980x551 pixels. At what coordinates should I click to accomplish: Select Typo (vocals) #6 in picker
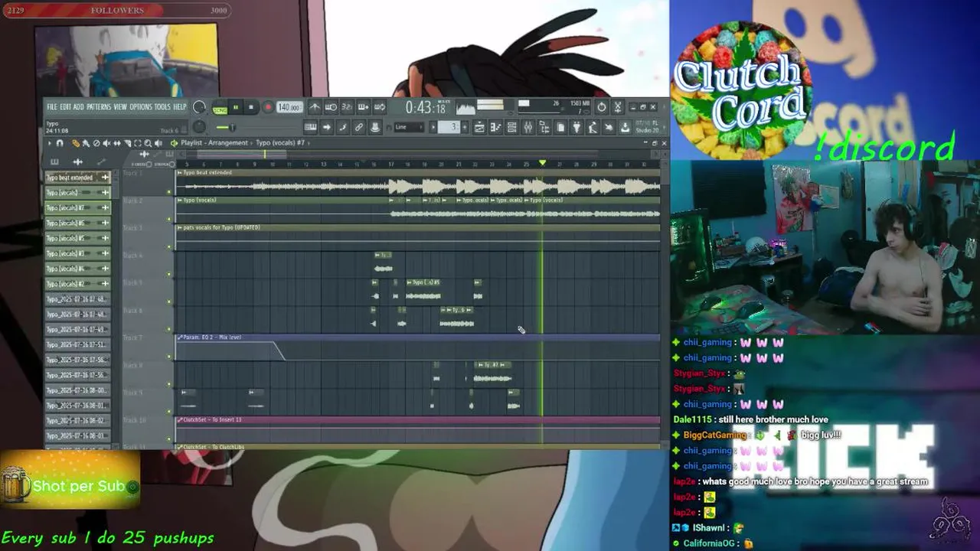click(77, 223)
